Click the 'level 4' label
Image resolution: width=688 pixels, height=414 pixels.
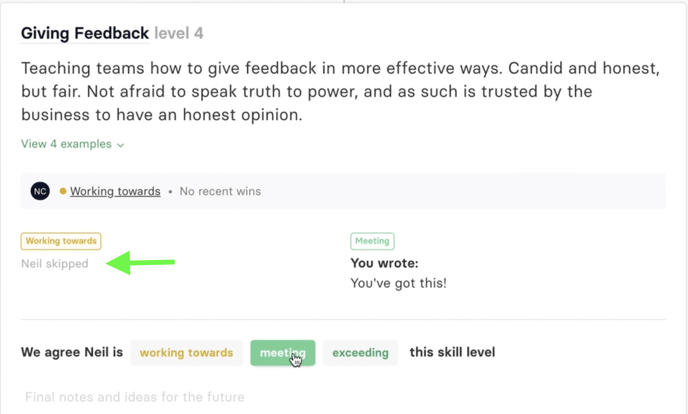pos(179,33)
